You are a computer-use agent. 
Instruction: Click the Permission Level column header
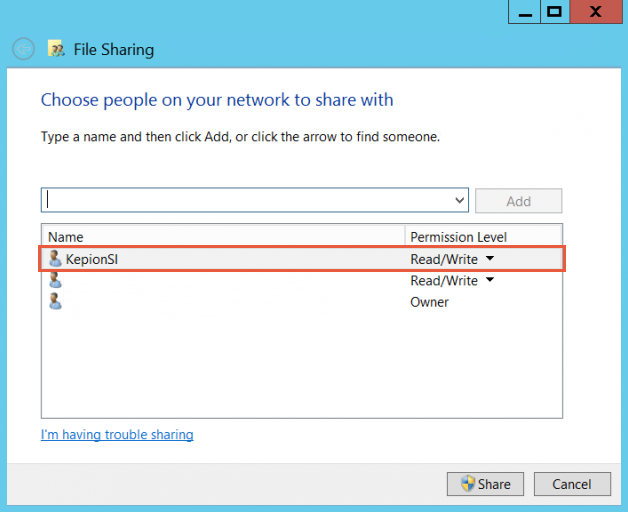coord(484,237)
